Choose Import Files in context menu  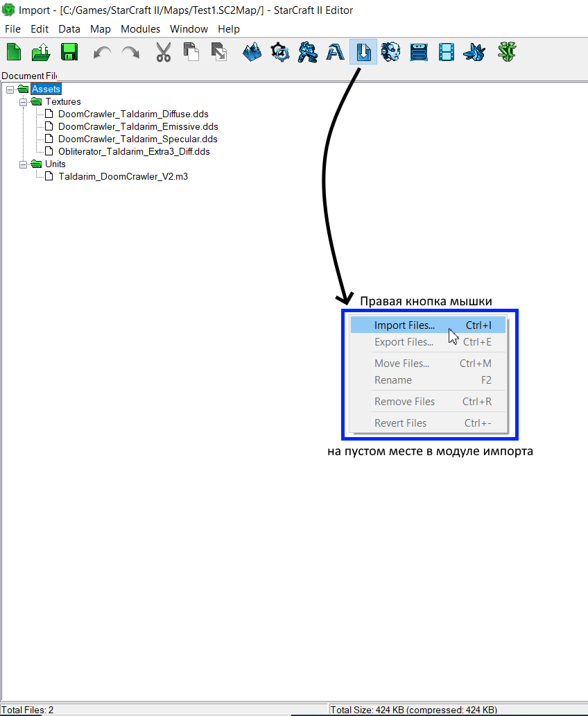[429, 325]
